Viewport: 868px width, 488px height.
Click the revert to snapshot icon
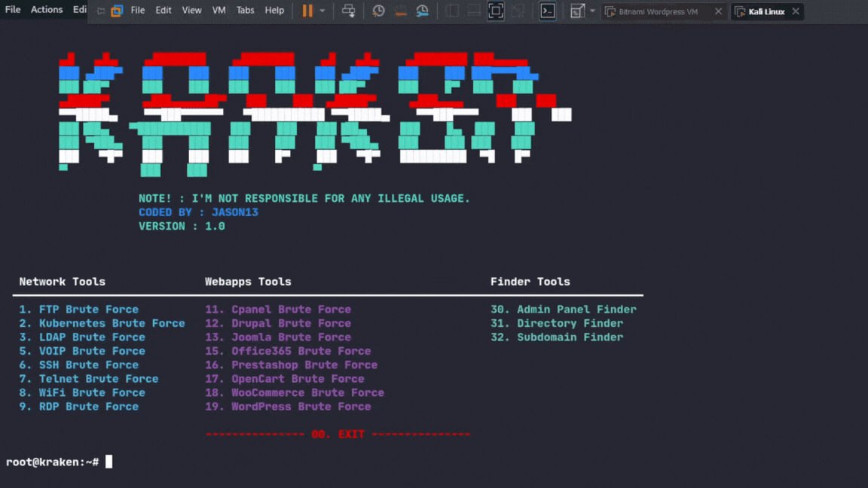(400, 11)
